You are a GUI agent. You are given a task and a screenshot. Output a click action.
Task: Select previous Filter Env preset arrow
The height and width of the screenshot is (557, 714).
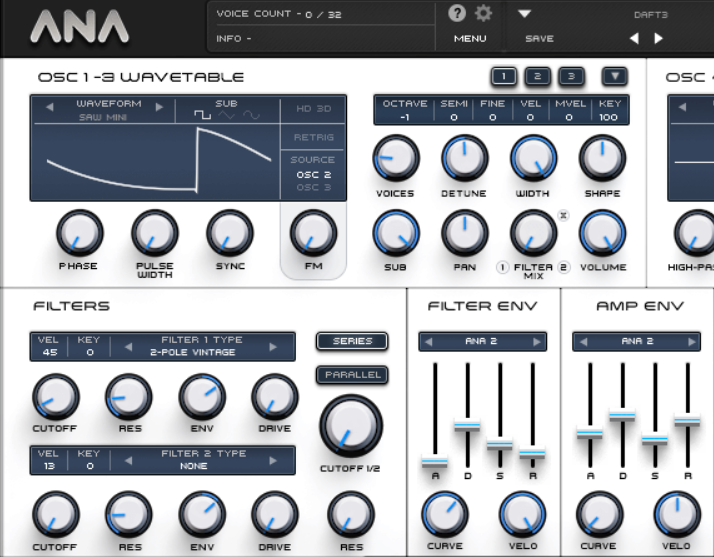pyautogui.click(x=428, y=342)
